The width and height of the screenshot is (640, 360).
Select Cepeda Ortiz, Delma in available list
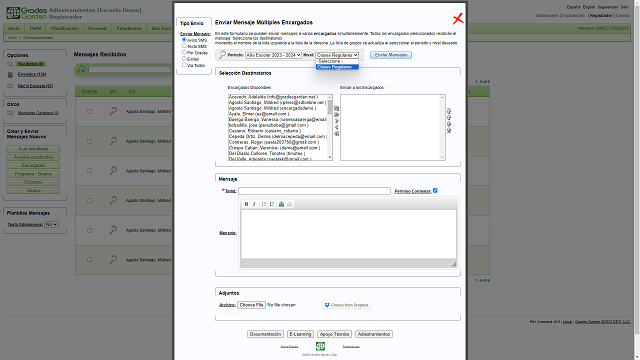pos(278,137)
